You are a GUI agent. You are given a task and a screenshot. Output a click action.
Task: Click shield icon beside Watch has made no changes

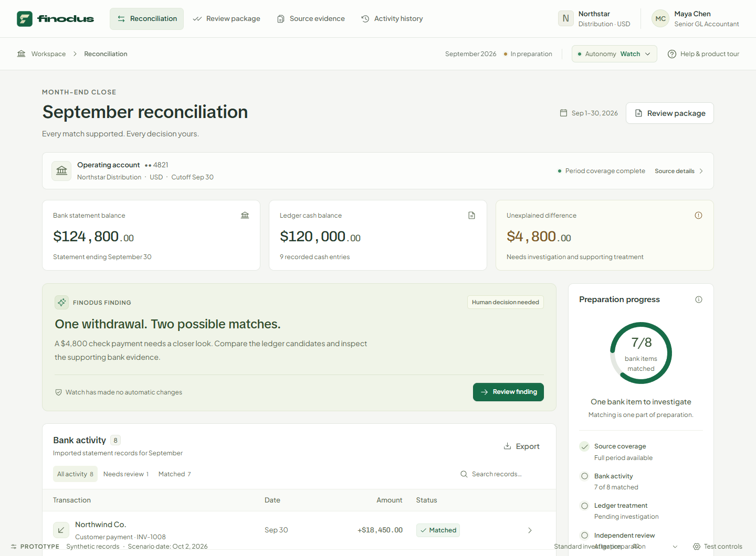click(x=59, y=392)
